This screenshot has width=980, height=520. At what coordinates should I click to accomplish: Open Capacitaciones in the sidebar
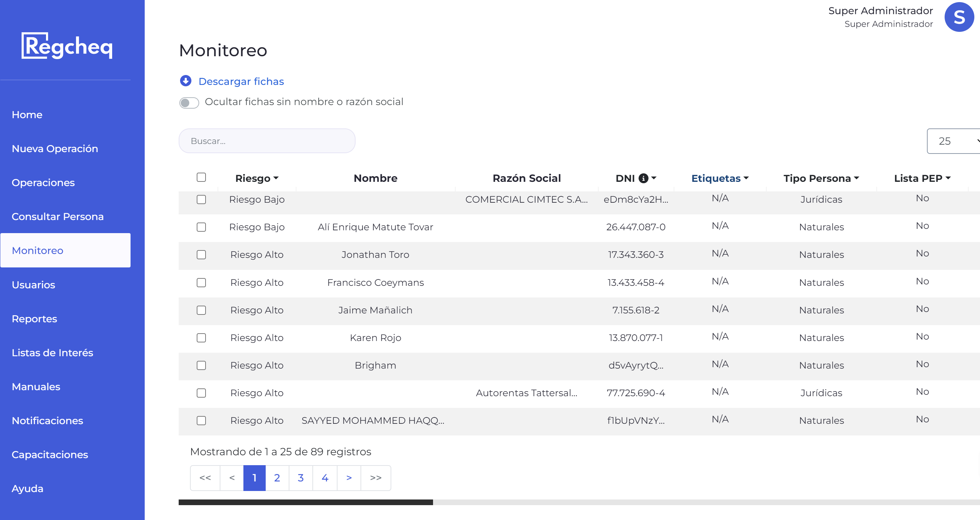click(x=50, y=455)
